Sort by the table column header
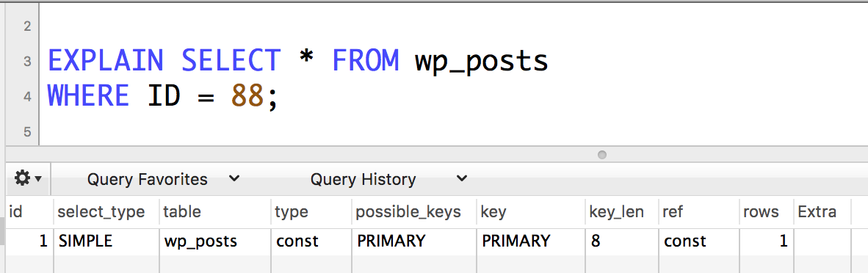868x273 pixels. (x=214, y=212)
